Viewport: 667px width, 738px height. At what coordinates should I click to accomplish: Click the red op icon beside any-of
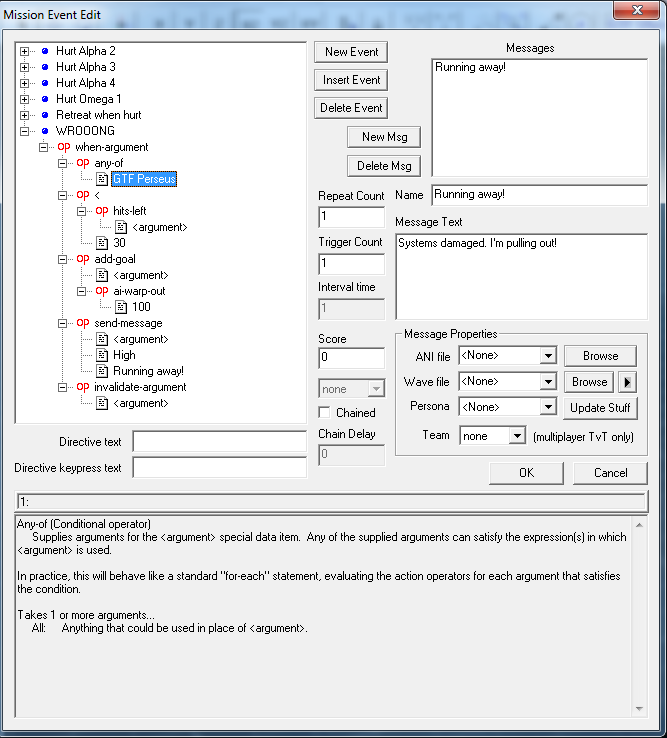83,163
